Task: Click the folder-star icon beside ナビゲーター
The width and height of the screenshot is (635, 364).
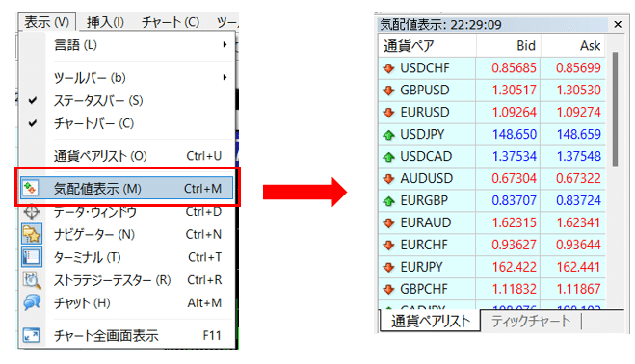Action: pos(32,234)
